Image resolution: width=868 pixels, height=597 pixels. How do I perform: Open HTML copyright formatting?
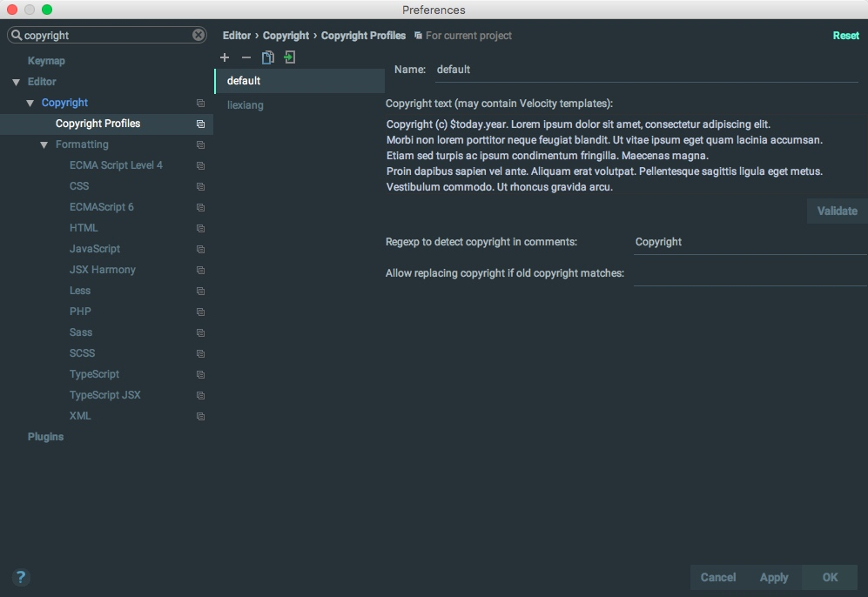(84, 228)
